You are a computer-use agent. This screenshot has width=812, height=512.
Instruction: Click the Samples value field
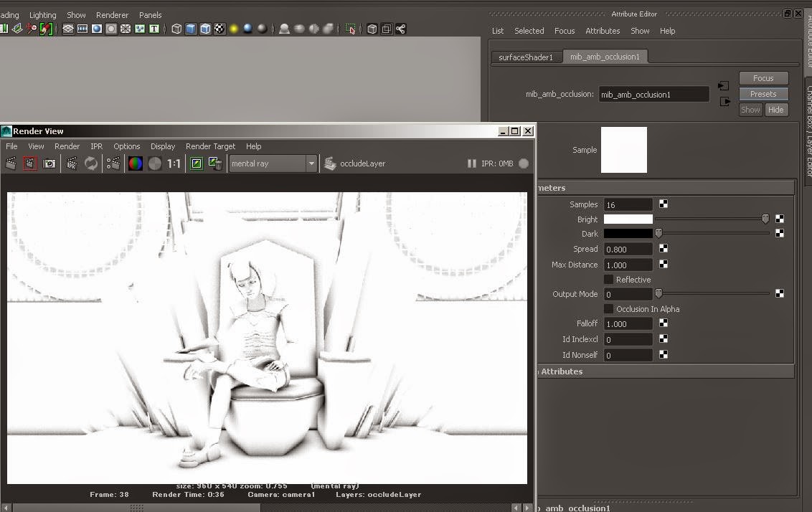point(628,204)
